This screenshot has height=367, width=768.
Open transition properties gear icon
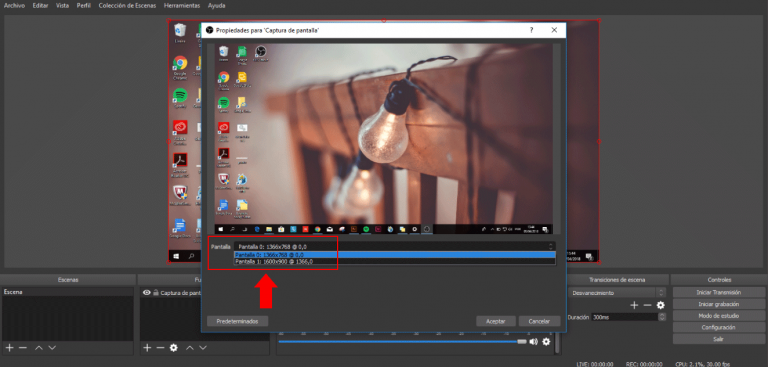pos(661,305)
